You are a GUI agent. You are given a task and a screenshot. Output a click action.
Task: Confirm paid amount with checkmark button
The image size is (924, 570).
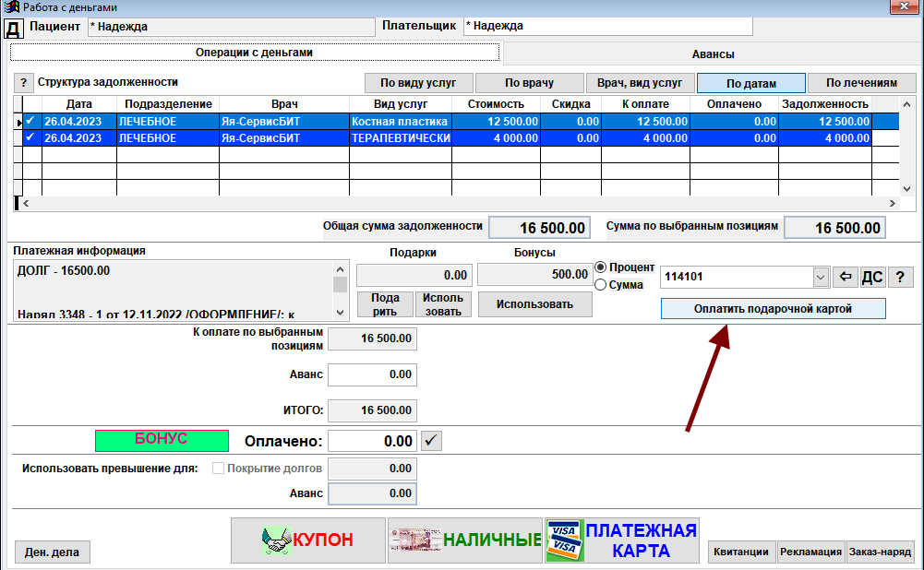pyautogui.click(x=431, y=441)
